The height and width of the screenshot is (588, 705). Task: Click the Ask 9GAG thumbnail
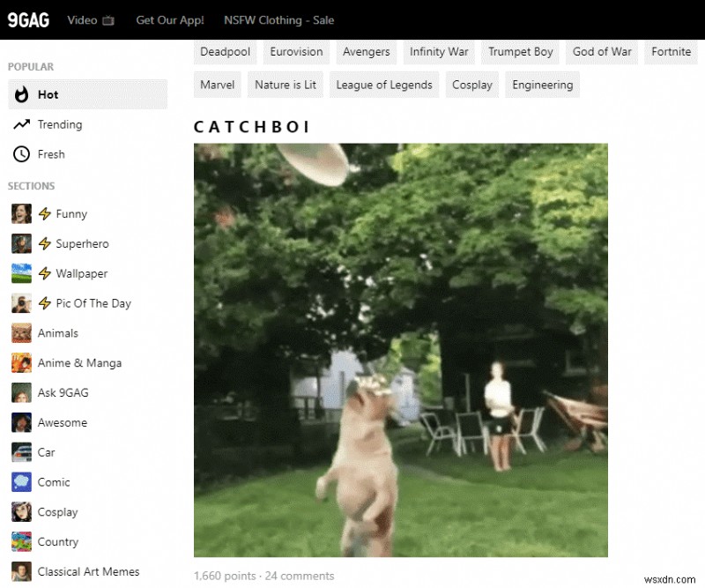(21, 393)
